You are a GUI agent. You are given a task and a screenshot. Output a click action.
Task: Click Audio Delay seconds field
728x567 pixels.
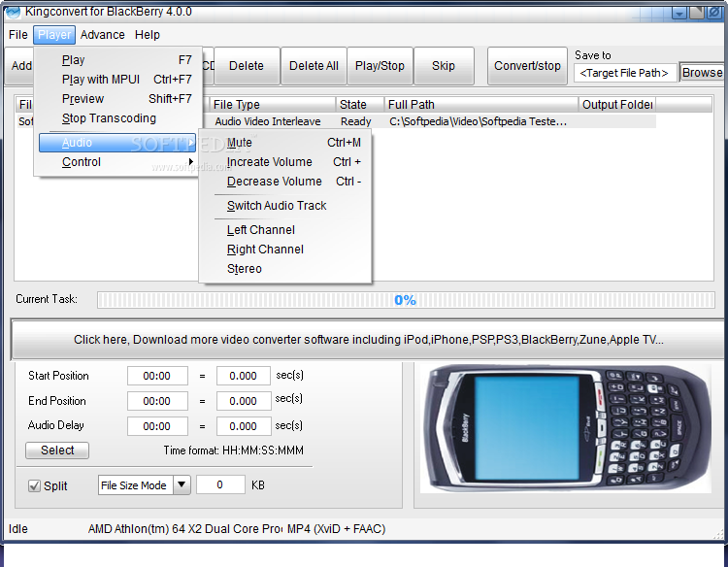tap(244, 426)
